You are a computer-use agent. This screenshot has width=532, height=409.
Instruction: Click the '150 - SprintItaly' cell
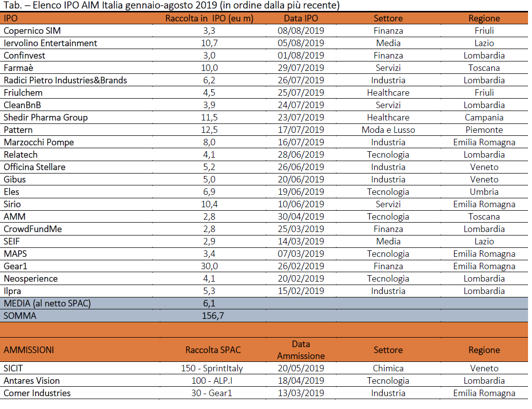click(212, 368)
